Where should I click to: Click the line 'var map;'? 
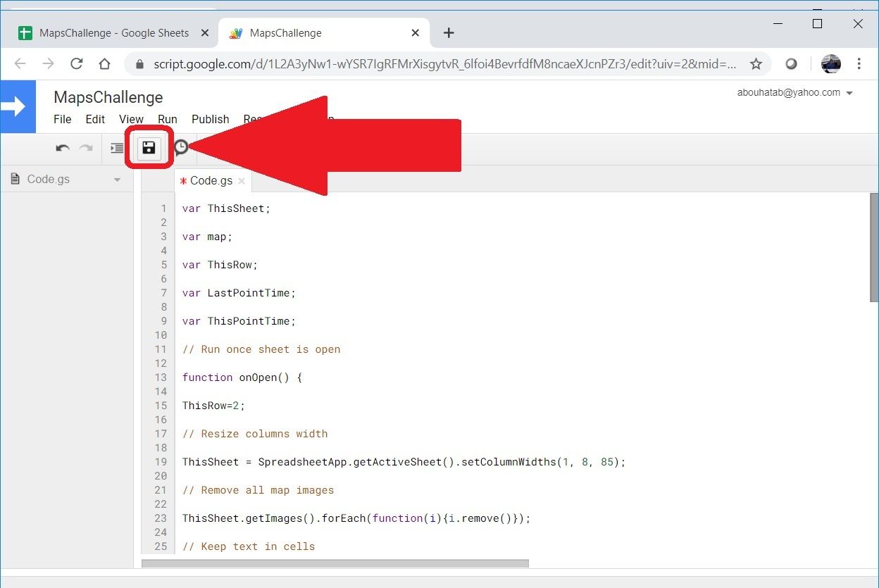point(207,237)
